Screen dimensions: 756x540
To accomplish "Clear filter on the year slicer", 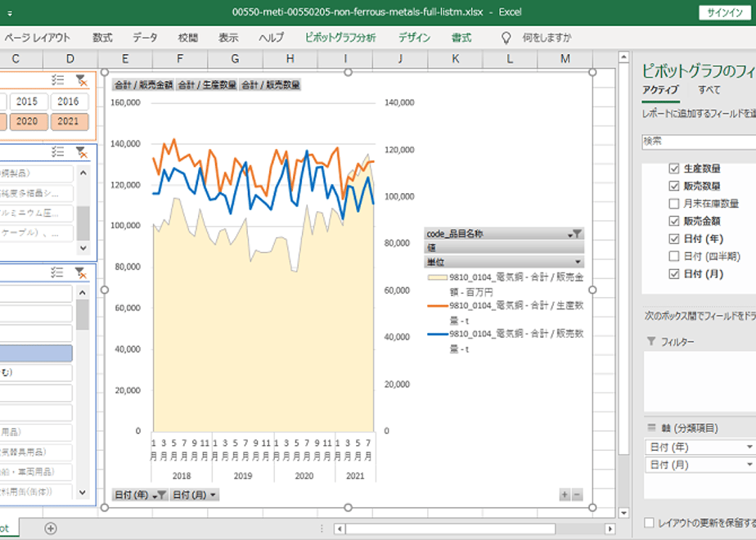I will (x=81, y=79).
